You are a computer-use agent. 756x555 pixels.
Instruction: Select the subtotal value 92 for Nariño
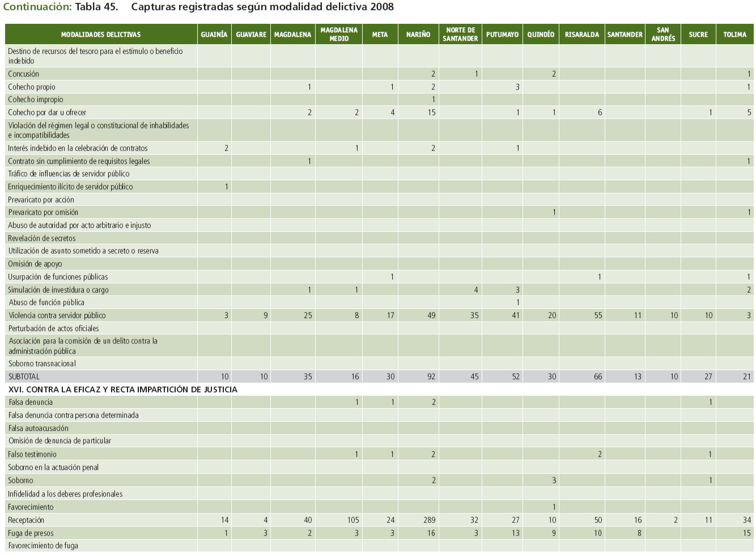(431, 376)
